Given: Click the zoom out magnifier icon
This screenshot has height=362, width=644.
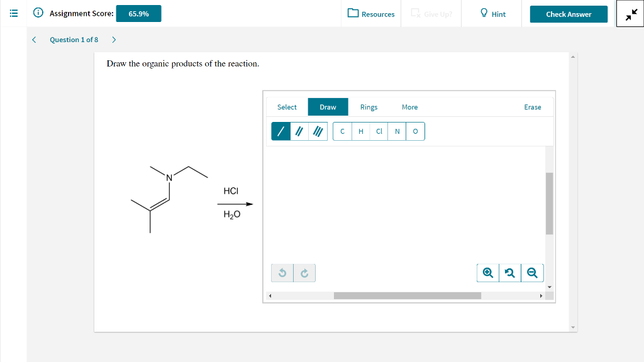Looking at the screenshot, I should coord(533,273).
